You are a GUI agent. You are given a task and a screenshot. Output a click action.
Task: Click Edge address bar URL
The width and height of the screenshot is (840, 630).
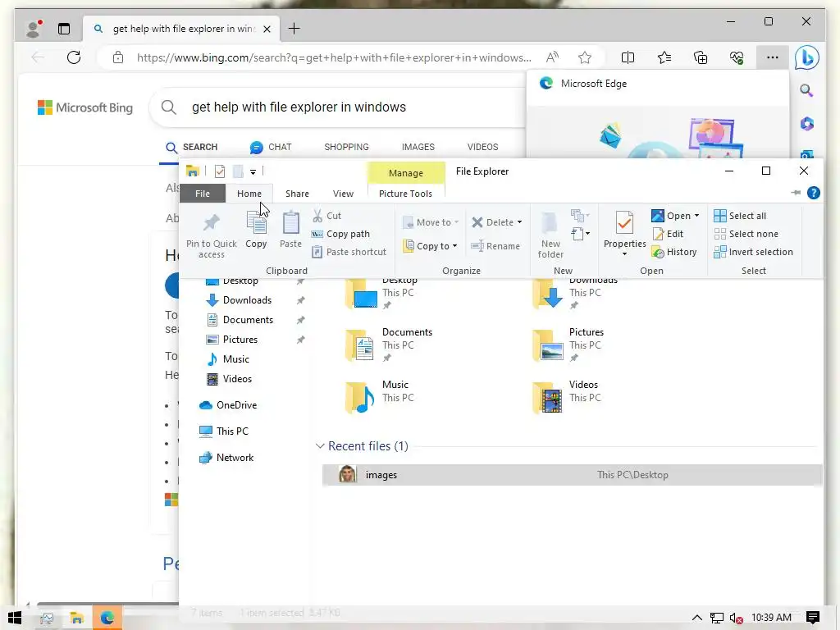[335, 57]
